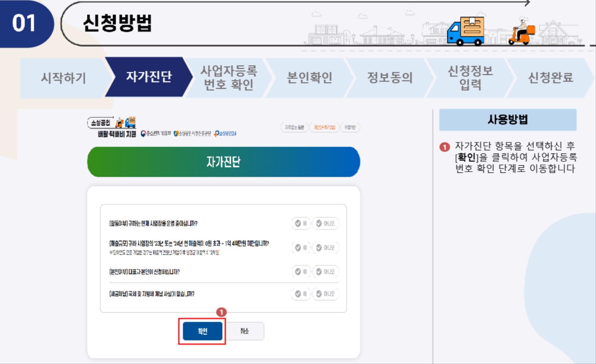
Task: Select 아니오 for 세금체납 question
Action: [326, 294]
